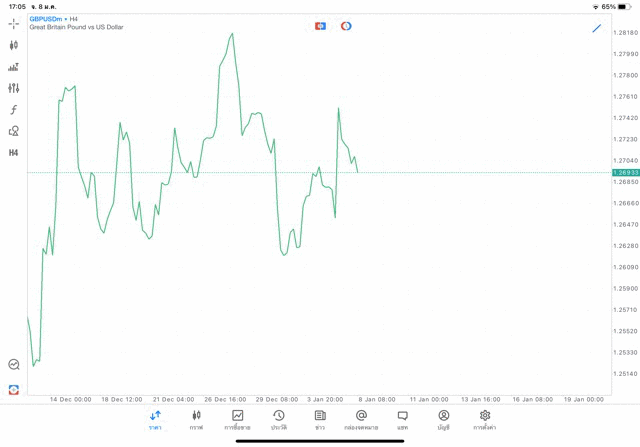640x447 pixels.
Task: Open the กล่องจดหมาย mailbox tab
Action: pos(361,419)
